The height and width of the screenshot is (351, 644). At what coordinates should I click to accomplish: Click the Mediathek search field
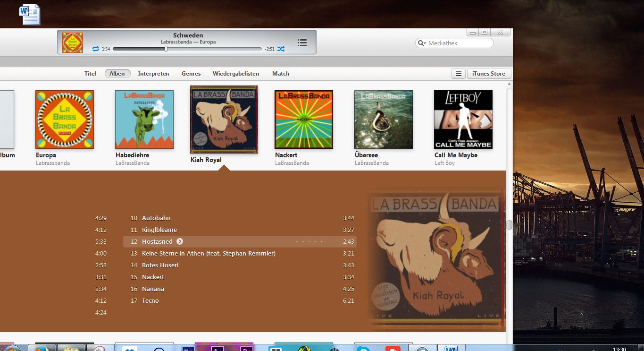point(454,43)
